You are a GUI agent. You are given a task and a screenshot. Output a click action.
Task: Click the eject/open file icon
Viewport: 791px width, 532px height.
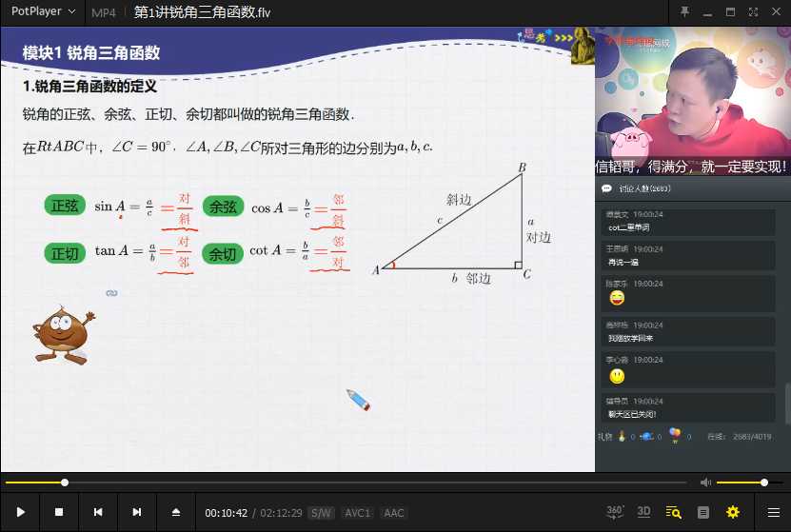tap(176, 512)
